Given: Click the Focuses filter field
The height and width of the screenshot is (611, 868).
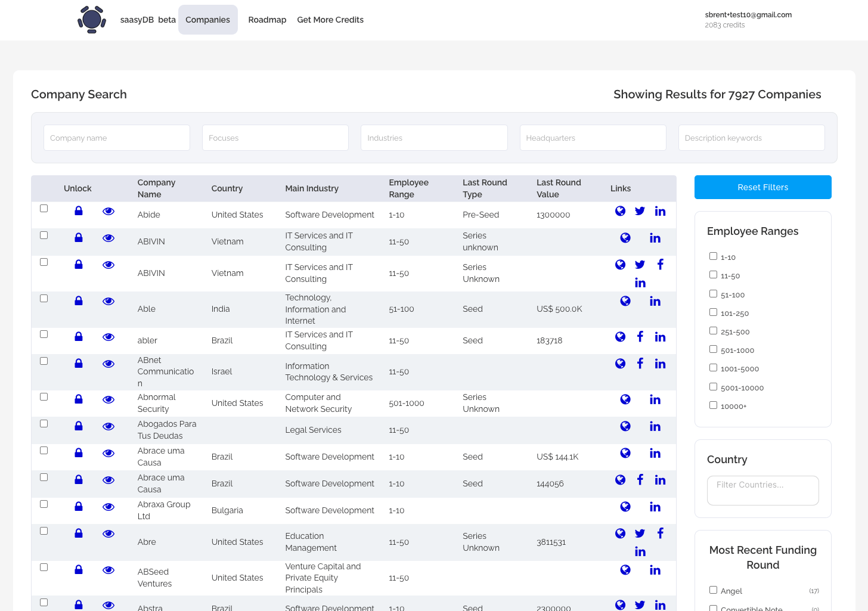Looking at the screenshot, I should (275, 138).
